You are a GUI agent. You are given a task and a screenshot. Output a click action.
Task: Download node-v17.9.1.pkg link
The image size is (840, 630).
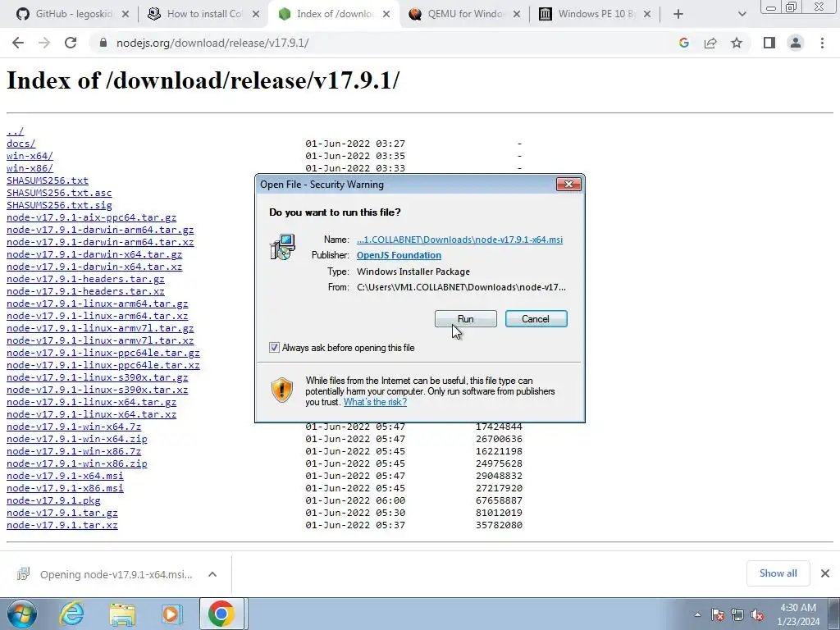click(x=53, y=500)
